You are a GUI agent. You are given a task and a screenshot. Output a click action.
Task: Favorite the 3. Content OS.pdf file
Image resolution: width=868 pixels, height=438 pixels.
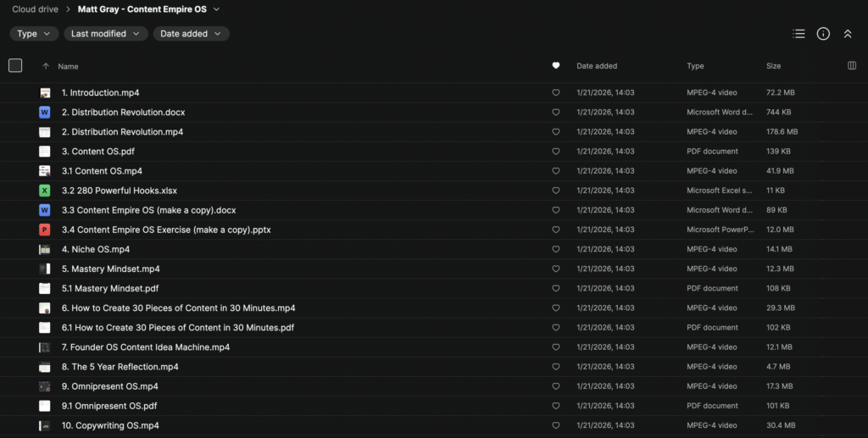(x=556, y=152)
